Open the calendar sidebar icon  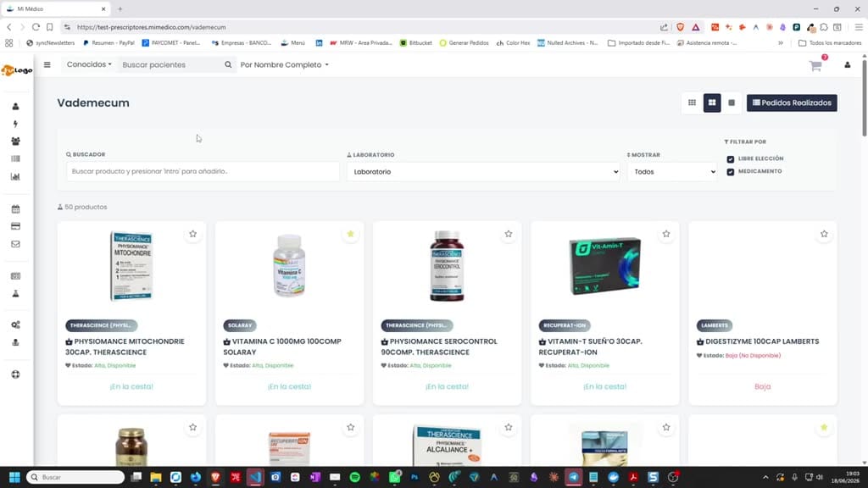[15, 209]
